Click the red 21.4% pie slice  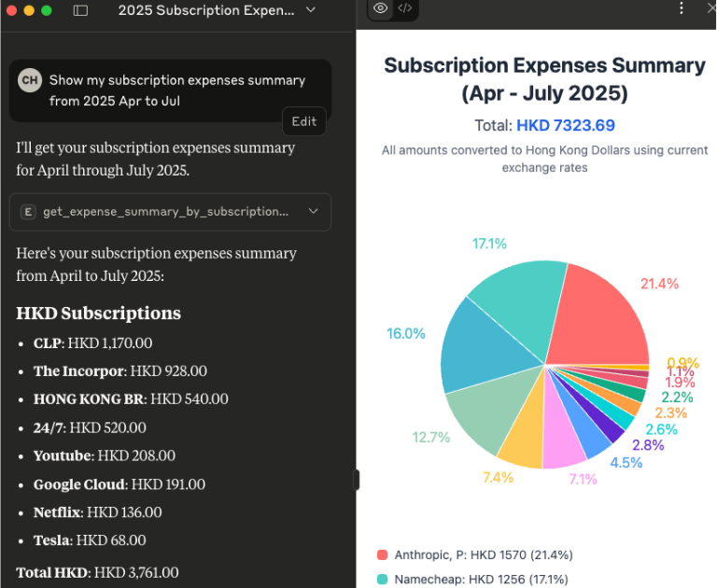pyautogui.click(x=600, y=313)
